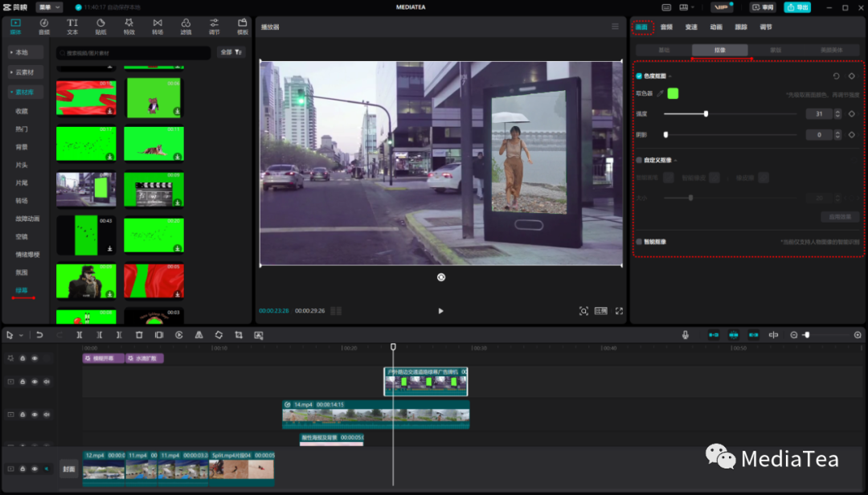Click the 导出 export button
Viewport: 868px width, 495px height.
coord(797,7)
